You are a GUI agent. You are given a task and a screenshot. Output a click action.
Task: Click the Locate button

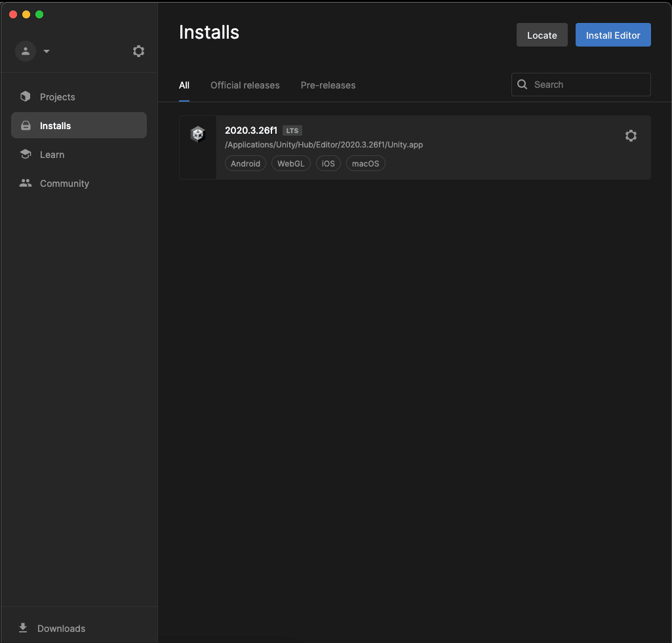click(x=542, y=35)
